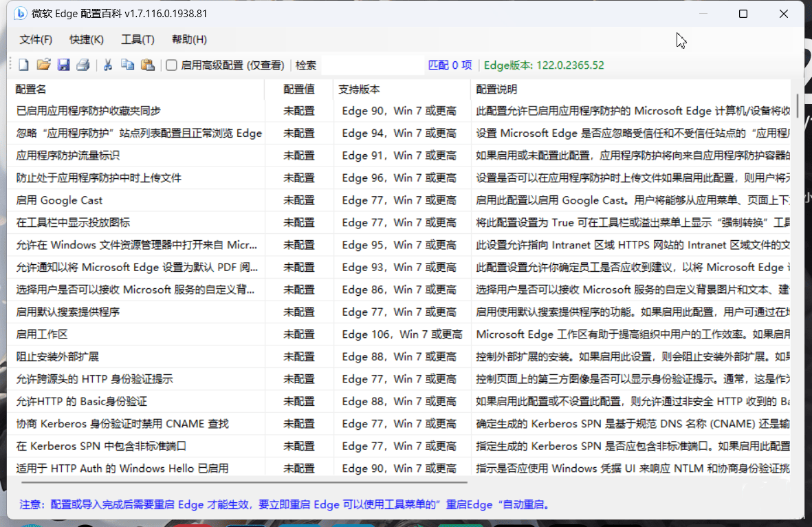Screen dimensions: 812x527
Task: Click the 检索 search input field
Action: click(x=371, y=65)
